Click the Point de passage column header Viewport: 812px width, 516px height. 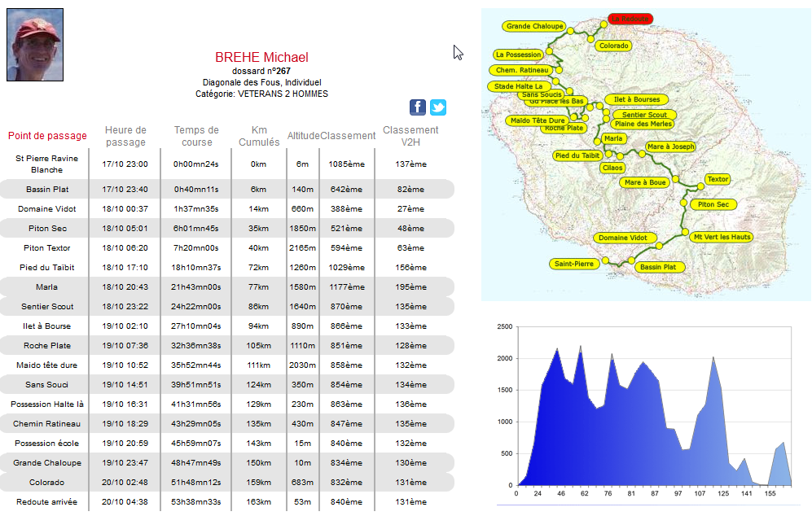coord(47,136)
